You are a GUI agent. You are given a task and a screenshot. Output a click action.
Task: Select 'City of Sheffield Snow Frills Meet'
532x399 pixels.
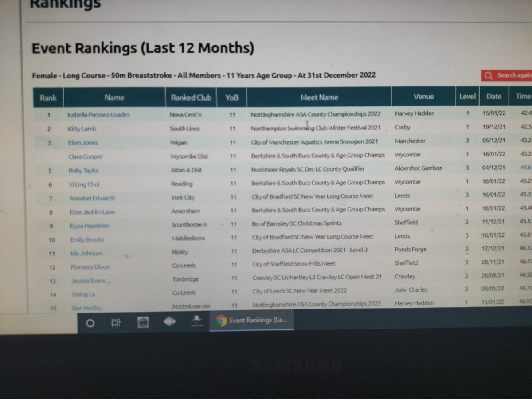pos(293,264)
